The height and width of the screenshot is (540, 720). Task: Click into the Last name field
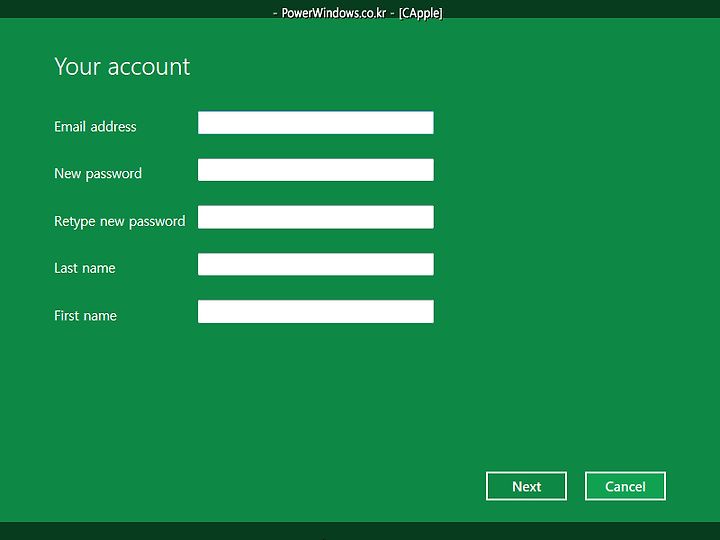(x=315, y=264)
